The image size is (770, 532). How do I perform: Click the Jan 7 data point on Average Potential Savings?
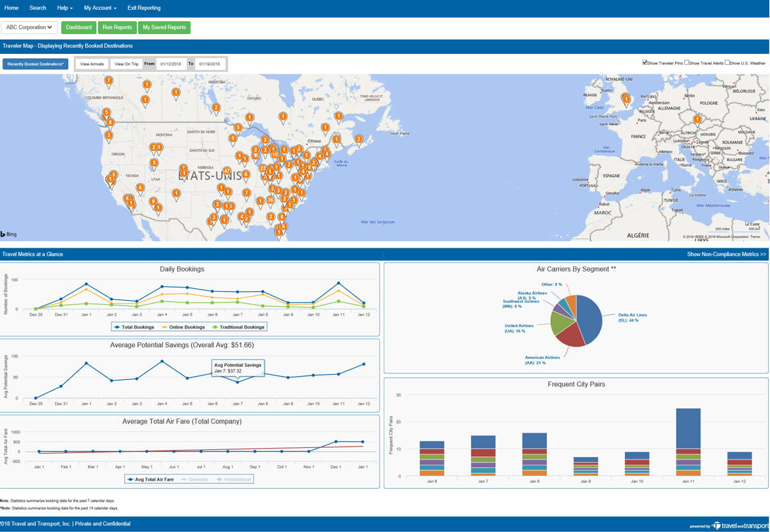coord(237,381)
